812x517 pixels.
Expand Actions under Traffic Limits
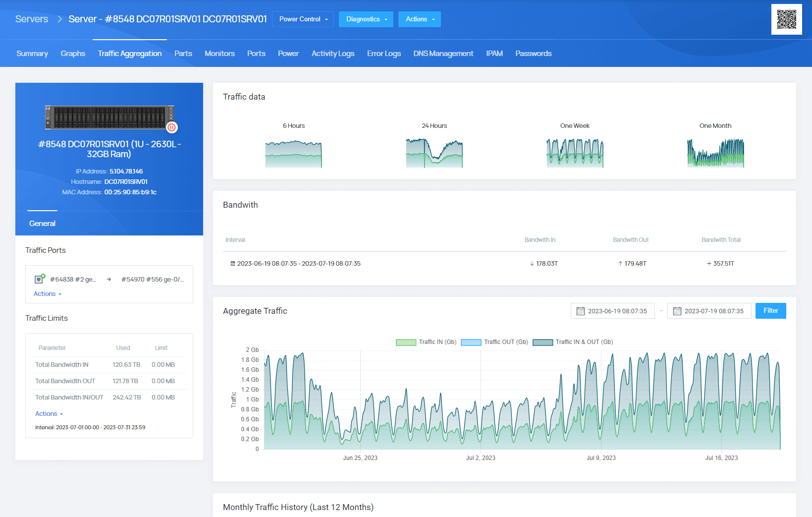click(x=49, y=414)
